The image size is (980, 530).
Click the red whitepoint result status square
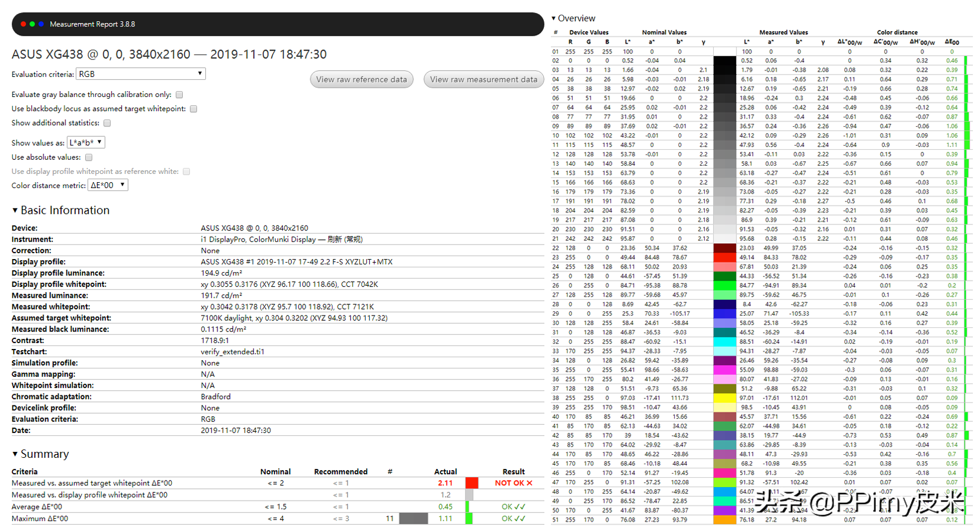tap(471, 483)
